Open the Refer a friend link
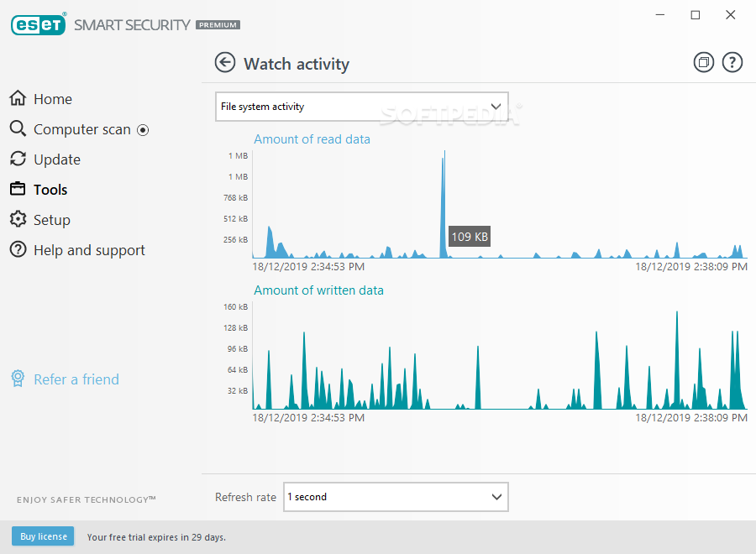The image size is (756, 554). pyautogui.click(x=76, y=379)
